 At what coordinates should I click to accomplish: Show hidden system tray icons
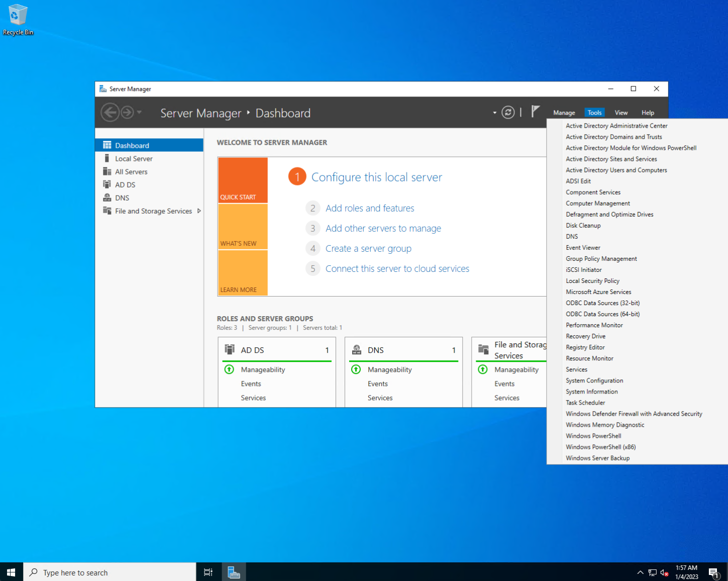pyautogui.click(x=640, y=572)
